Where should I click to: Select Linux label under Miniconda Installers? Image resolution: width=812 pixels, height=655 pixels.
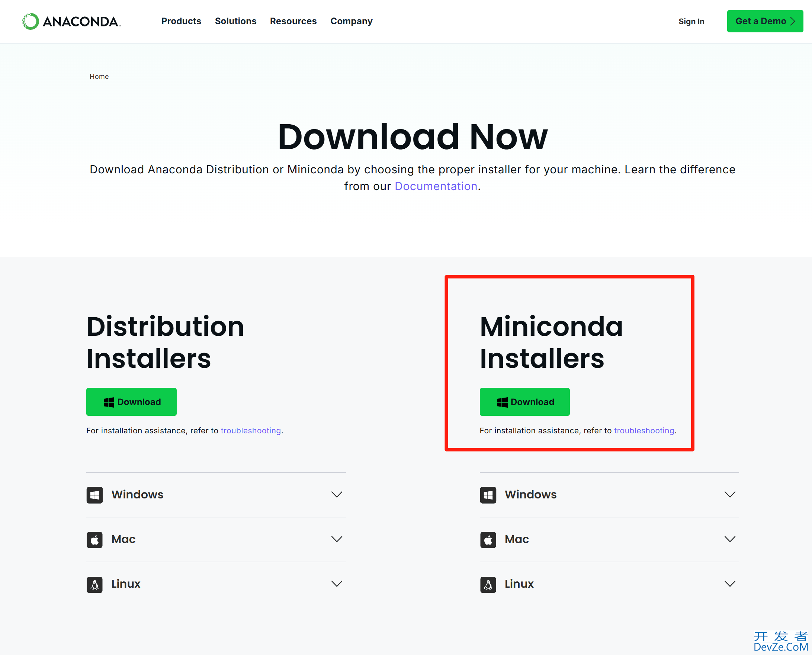(x=519, y=584)
